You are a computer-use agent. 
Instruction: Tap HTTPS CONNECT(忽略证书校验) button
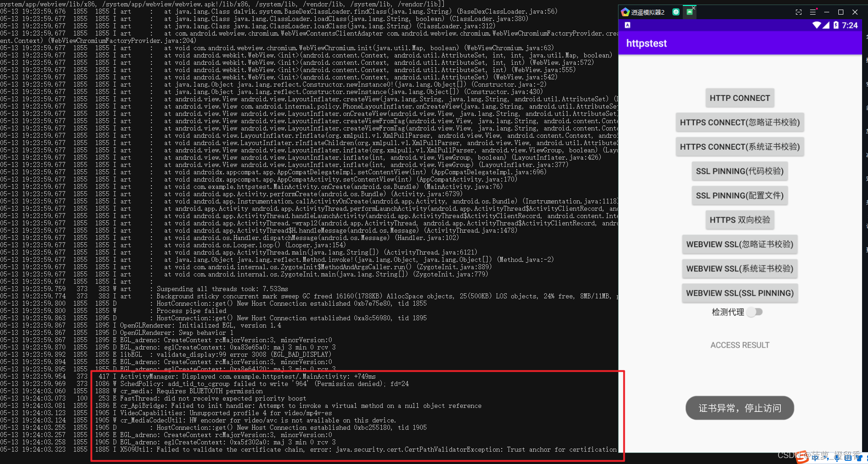[x=740, y=122]
